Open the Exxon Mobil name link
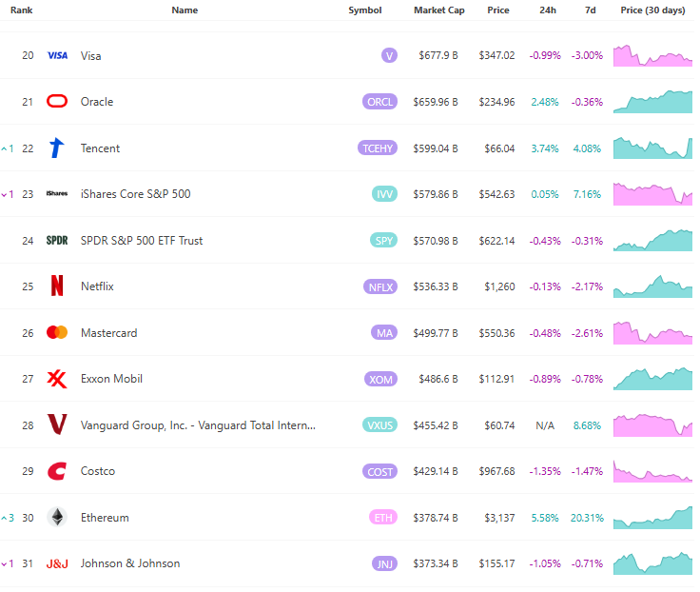 tap(111, 379)
